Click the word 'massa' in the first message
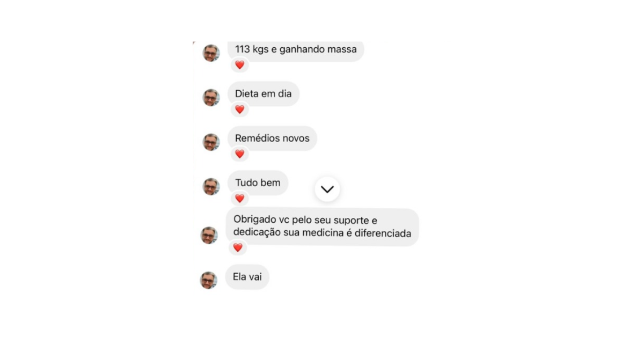Viewport: 644px width, 337px height. (343, 49)
